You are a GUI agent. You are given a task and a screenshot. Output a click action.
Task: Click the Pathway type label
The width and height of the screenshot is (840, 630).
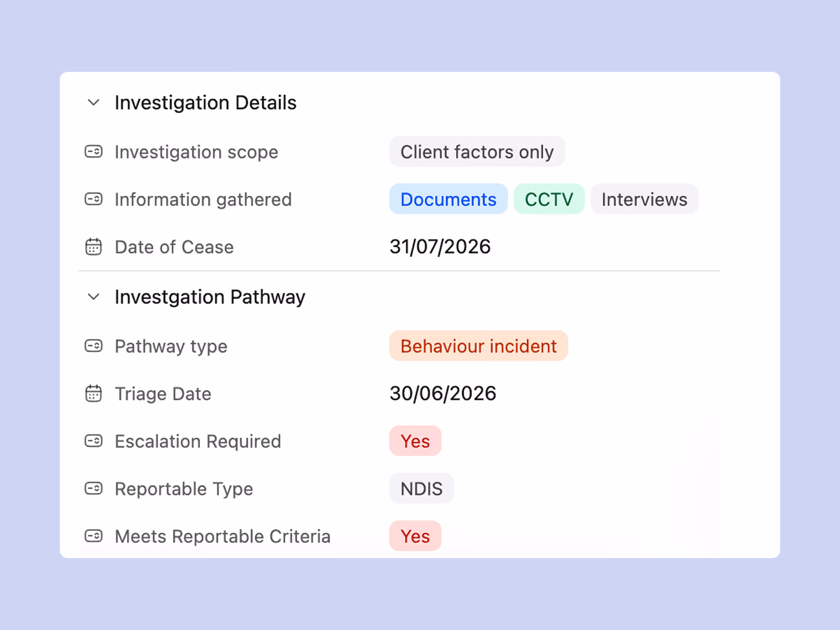pos(171,346)
